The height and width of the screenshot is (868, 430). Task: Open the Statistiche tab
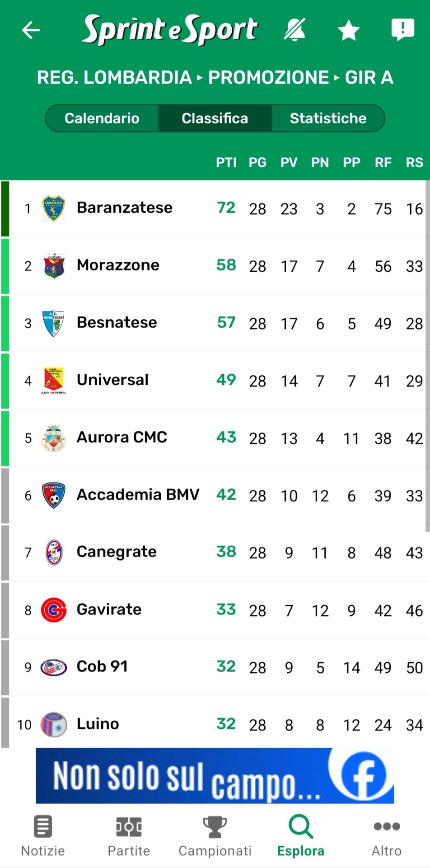[328, 118]
